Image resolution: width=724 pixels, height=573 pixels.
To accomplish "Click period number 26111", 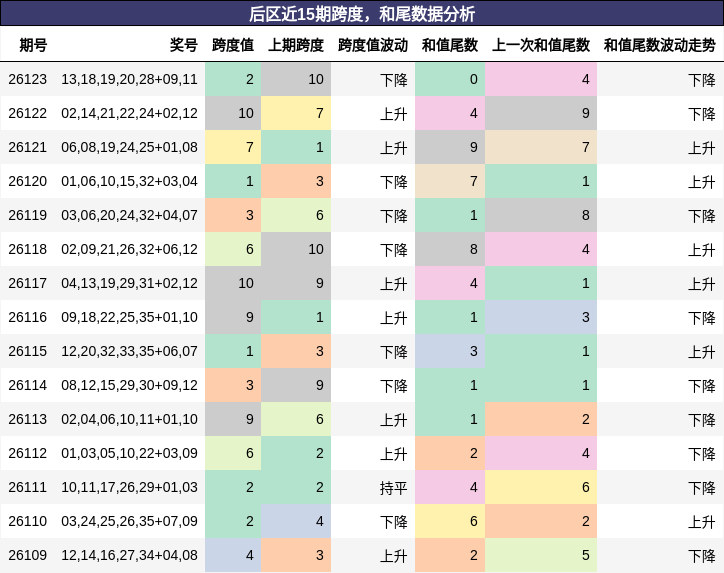I will click(x=28, y=487).
